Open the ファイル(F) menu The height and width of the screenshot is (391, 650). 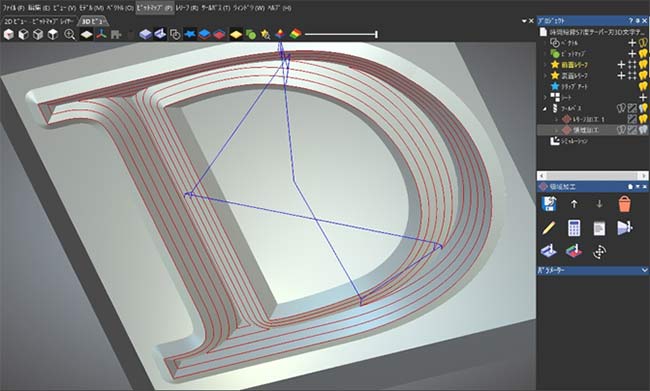[14, 8]
